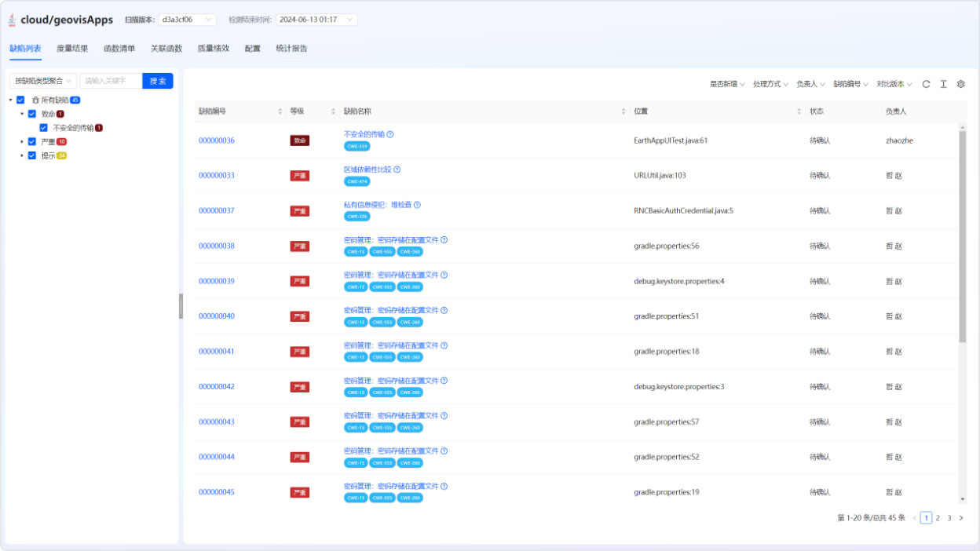Go to page 3 in pagination

click(x=949, y=518)
